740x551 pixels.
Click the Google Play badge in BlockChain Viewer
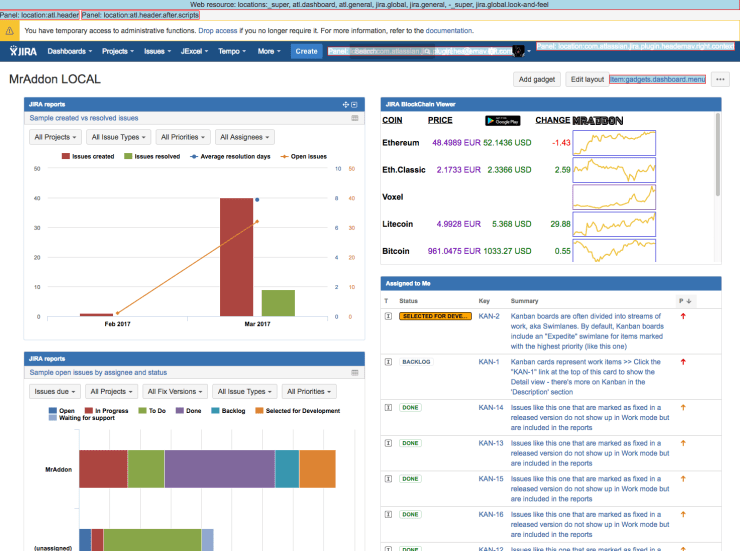[x=502, y=121]
